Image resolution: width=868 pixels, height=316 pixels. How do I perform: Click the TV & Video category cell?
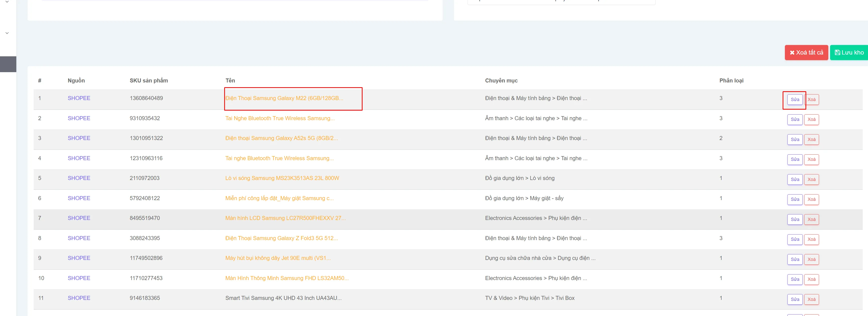pos(530,298)
